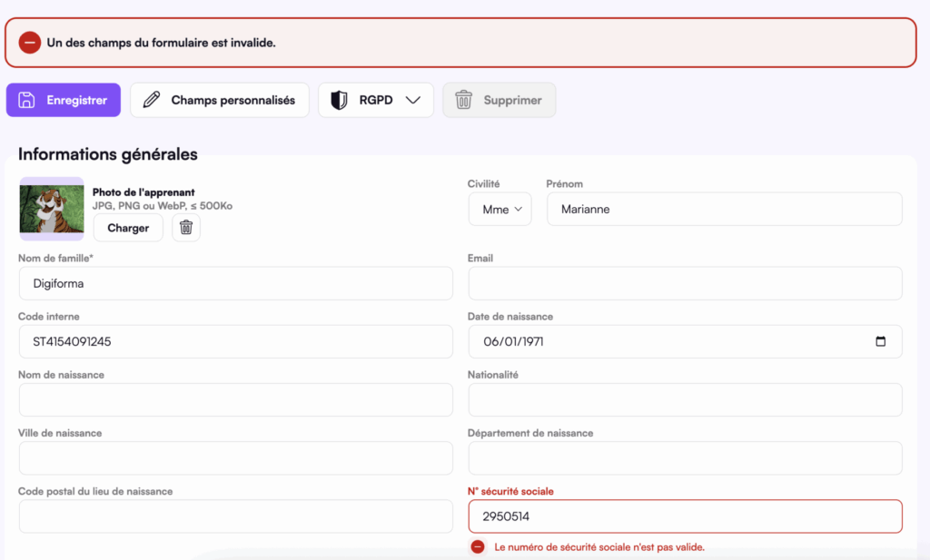Viewport: 930px width, 560px height.
Task: Open the Civilité dropdown showing Mme
Action: (x=500, y=209)
